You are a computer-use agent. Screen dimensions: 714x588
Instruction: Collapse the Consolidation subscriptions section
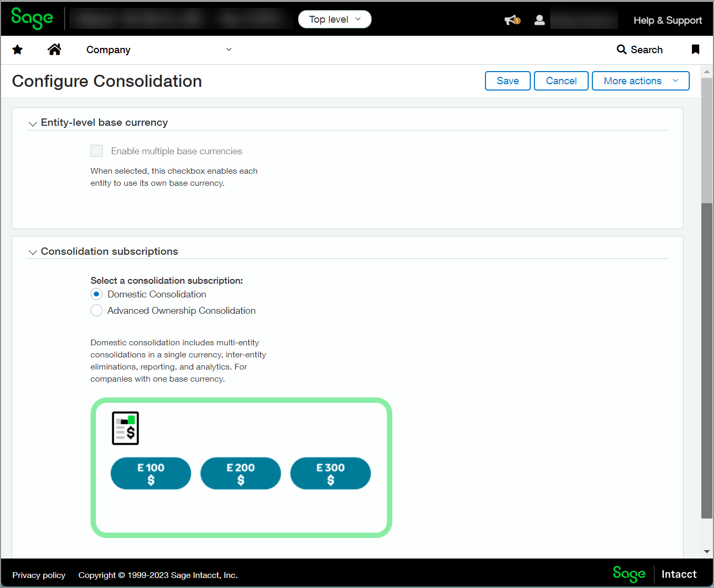click(x=33, y=252)
